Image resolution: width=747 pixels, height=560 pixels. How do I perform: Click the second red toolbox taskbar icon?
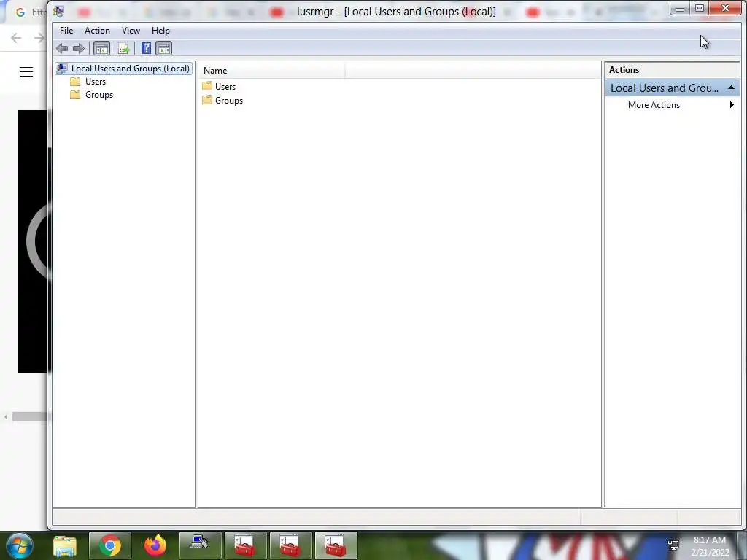[290, 545]
